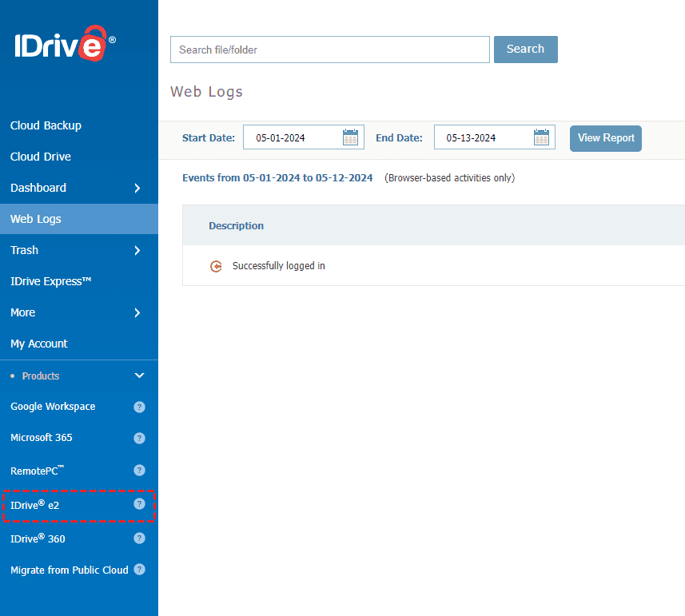Click the IDrive e2 help icon
The image size is (685, 616).
coord(139,504)
